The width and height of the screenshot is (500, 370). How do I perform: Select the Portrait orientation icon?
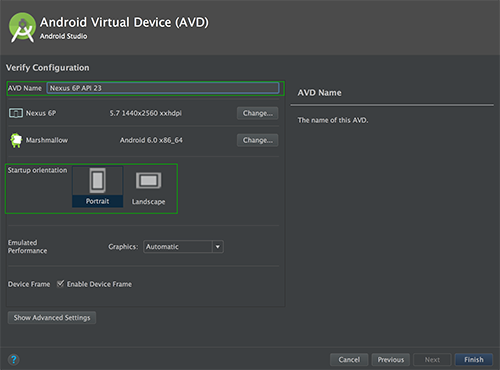click(x=98, y=180)
